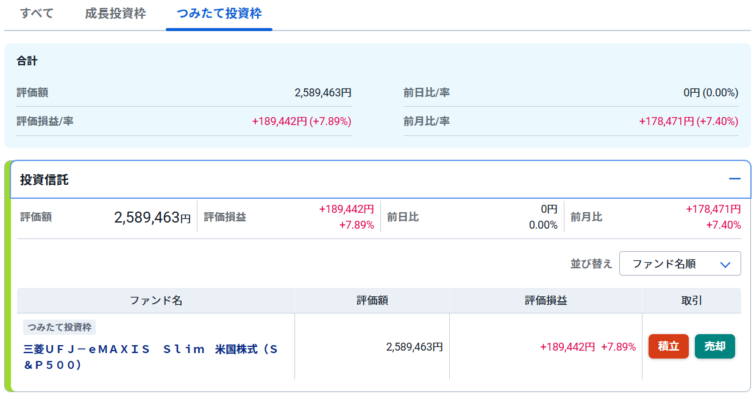This screenshot has width=754, height=400.
Task: Click the 評価損益/率 label in 合計 panel
Action: (45, 121)
